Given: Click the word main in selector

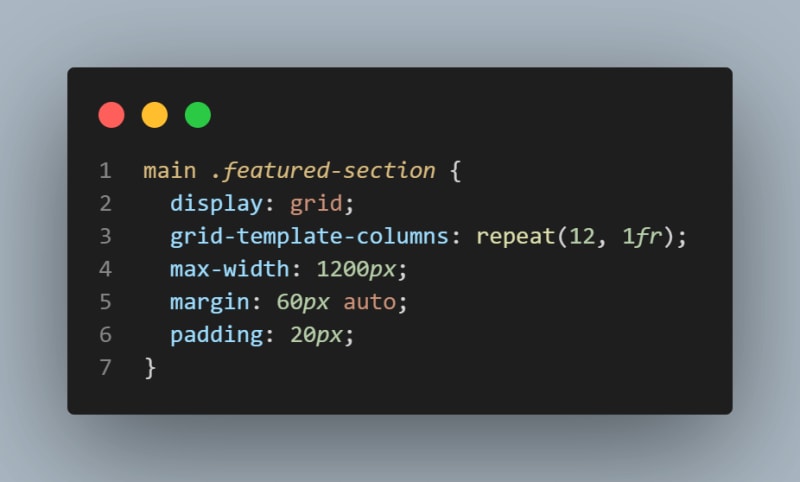Looking at the screenshot, I should pos(170,171).
